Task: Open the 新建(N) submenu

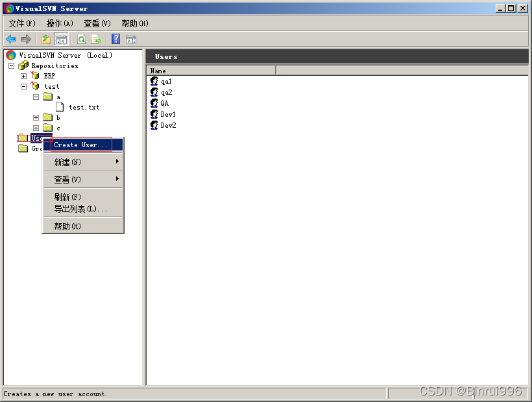Action: coord(83,162)
